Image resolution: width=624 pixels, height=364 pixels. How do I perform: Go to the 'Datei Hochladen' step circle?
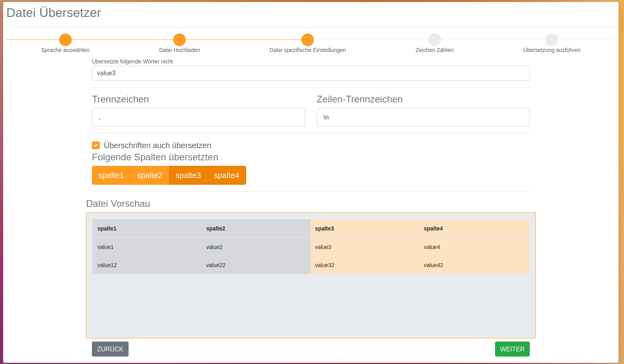[179, 40]
